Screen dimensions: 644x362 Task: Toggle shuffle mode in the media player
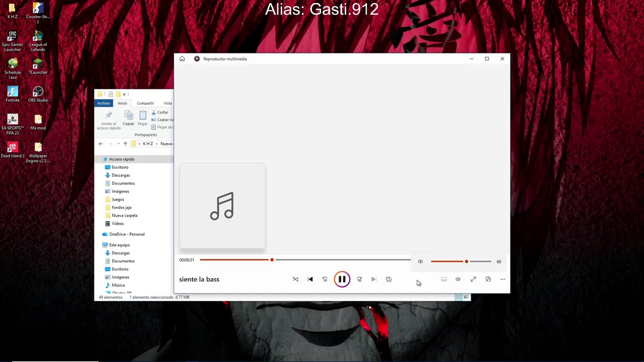click(x=295, y=279)
